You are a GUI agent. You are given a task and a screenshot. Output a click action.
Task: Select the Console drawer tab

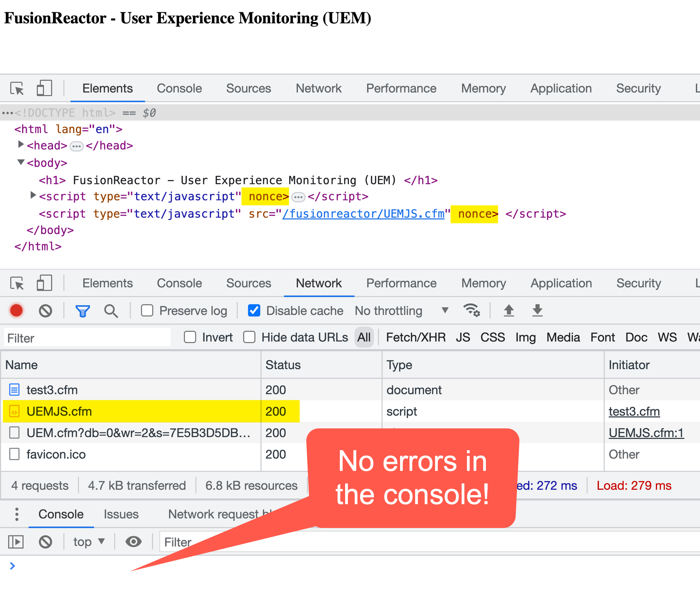click(61, 514)
